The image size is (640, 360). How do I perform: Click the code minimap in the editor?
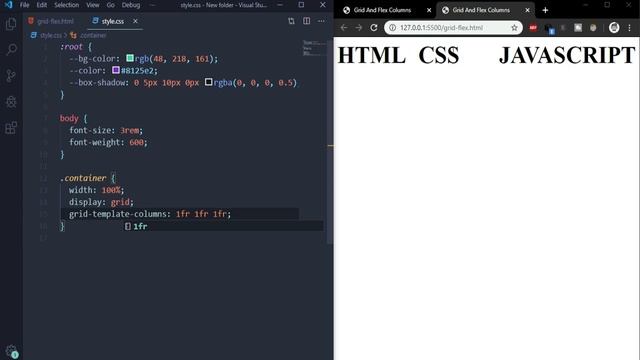314,47
